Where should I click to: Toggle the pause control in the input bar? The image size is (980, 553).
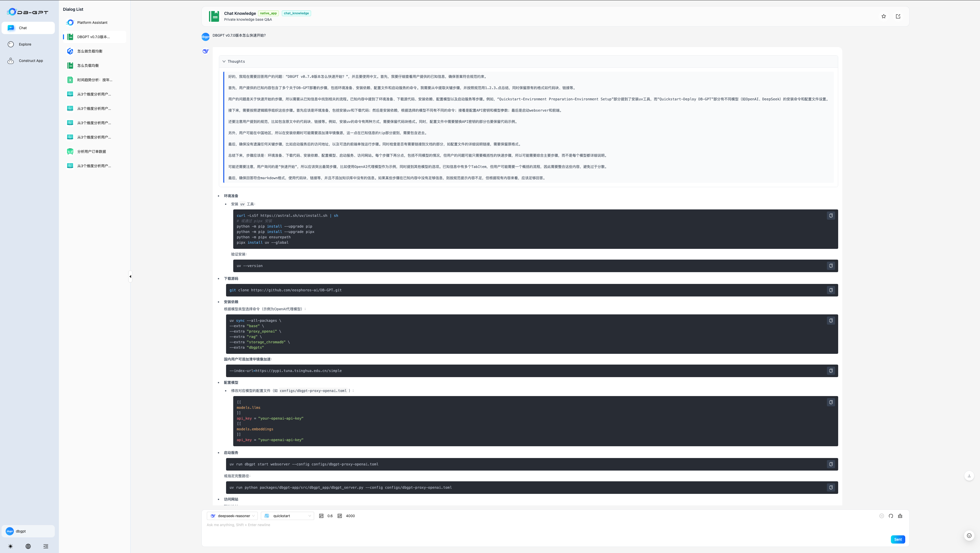(x=881, y=516)
